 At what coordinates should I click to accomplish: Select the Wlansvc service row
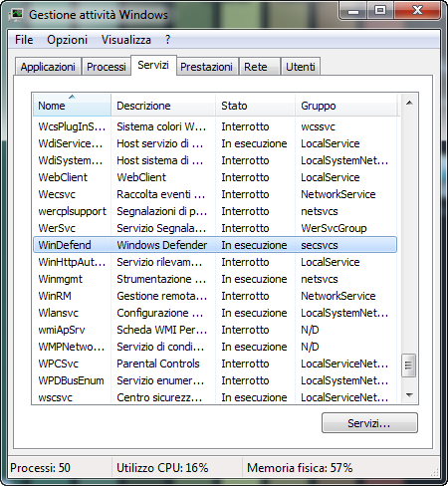pyautogui.click(x=215, y=313)
